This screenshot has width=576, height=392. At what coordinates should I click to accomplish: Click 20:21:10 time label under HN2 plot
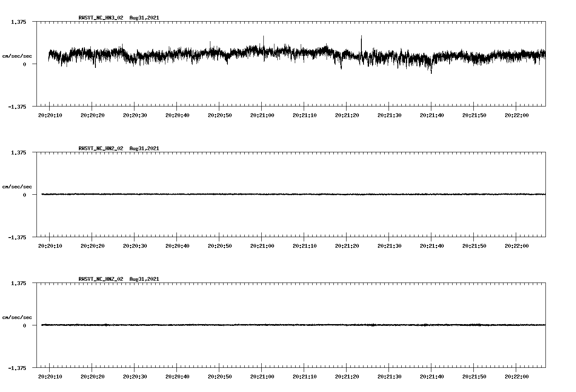pos(305,246)
